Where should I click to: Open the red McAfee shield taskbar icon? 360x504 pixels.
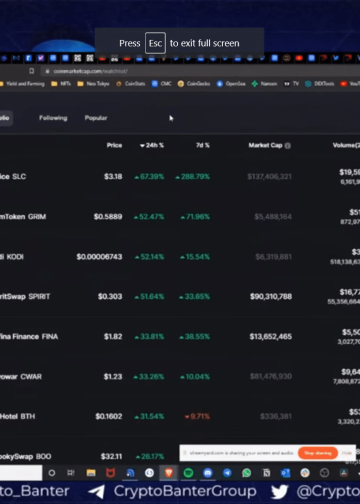pyautogui.click(x=111, y=473)
